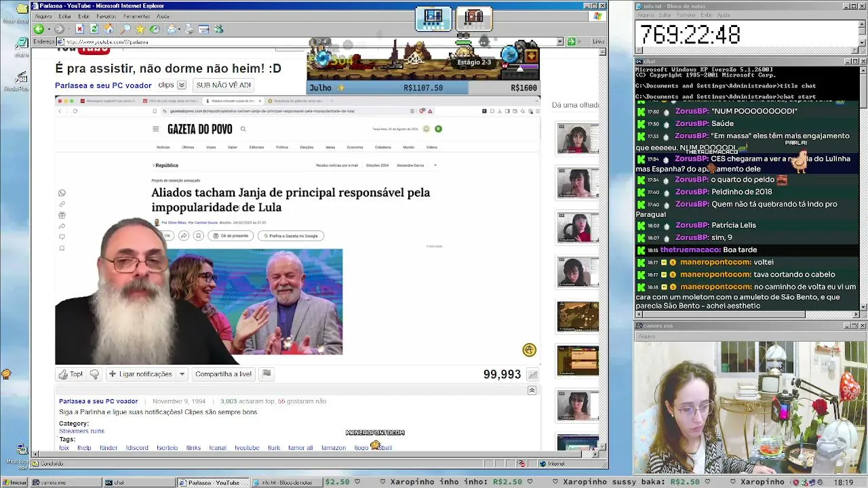Viewport: 868px width, 488px height.
Task: Open the History icon in the IE toolbar
Action: [155, 29]
